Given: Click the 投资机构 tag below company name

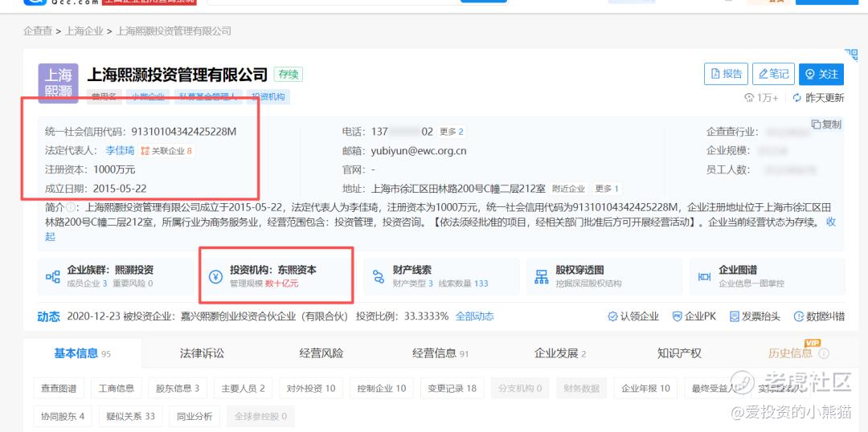Looking at the screenshot, I should click(268, 97).
